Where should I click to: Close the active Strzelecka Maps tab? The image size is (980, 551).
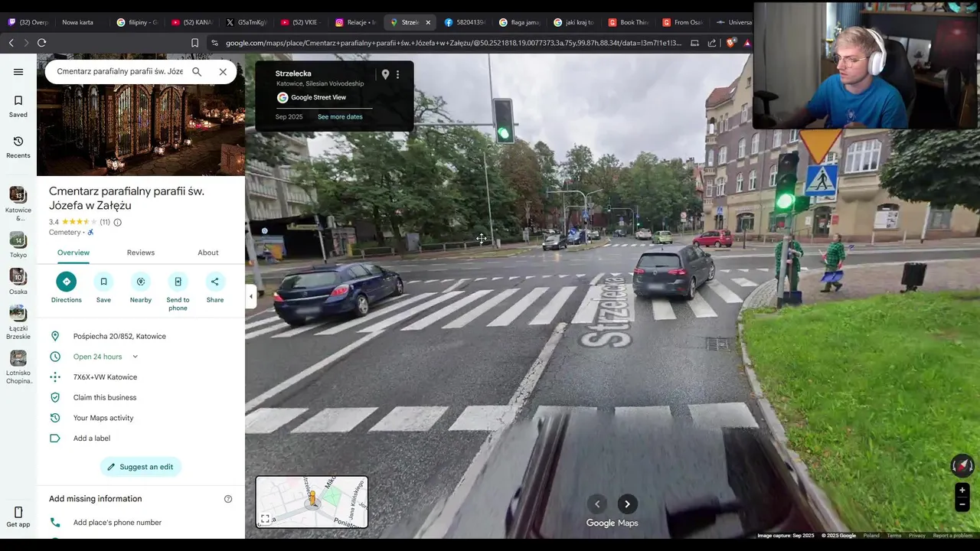pyautogui.click(x=428, y=22)
